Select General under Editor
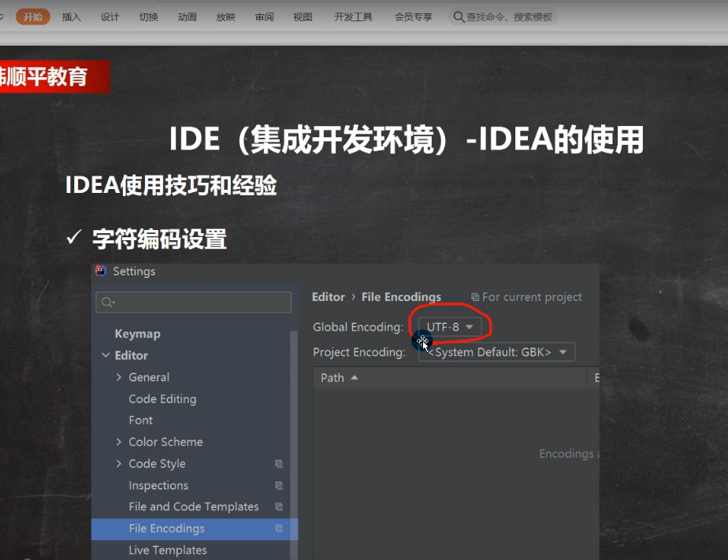Screen dimensions: 728x560 coord(149,377)
